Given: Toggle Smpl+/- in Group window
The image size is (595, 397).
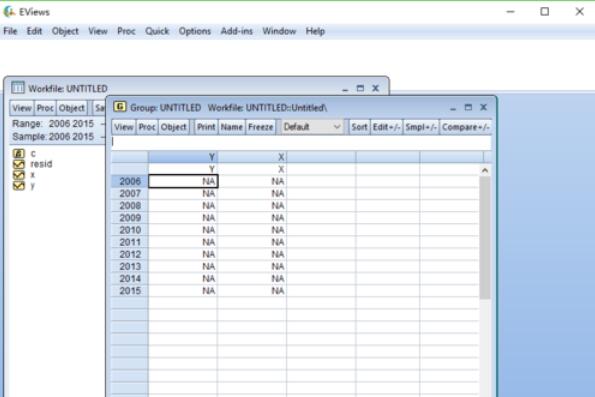Looking at the screenshot, I should [x=421, y=127].
